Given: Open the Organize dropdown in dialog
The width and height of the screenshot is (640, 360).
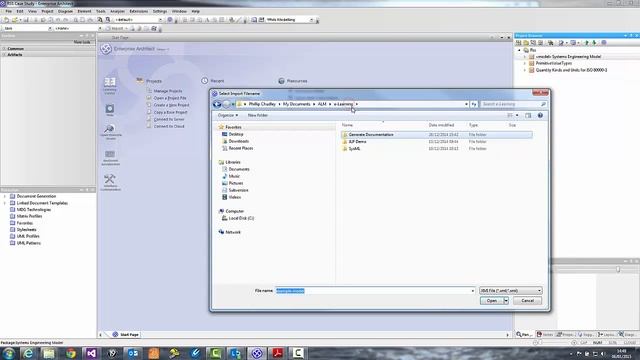Looking at the screenshot, I should coord(228,116).
